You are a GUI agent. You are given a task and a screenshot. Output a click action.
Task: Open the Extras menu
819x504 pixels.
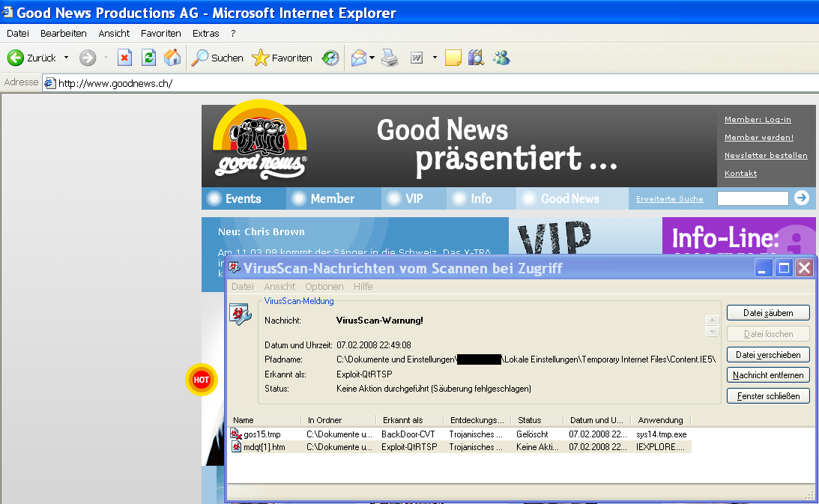coord(205,34)
